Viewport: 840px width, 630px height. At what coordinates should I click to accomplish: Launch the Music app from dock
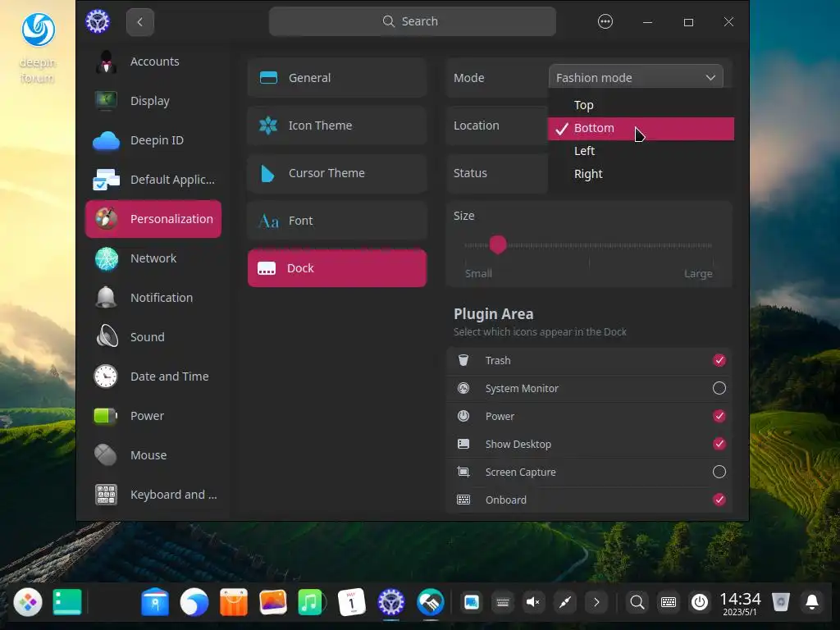tap(313, 602)
